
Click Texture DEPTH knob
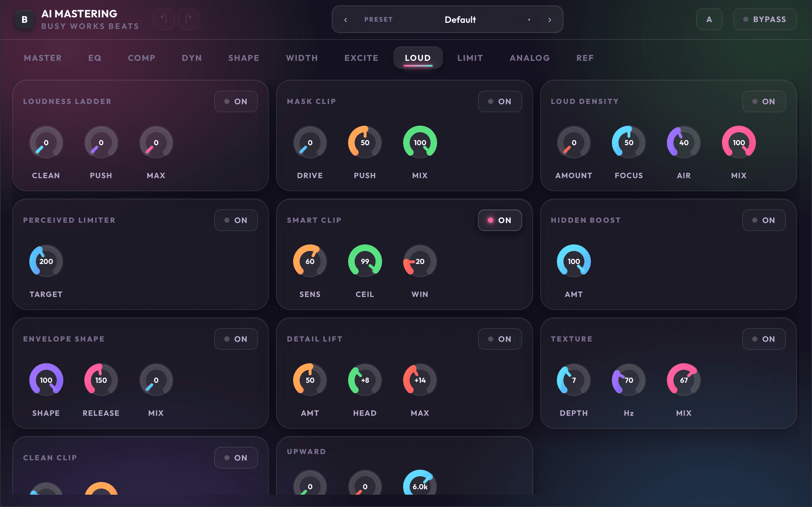point(574,380)
